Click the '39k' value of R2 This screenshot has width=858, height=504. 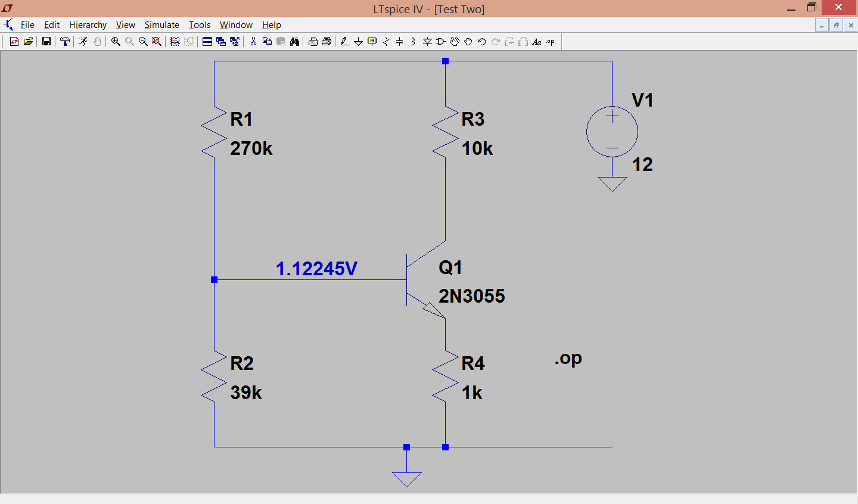pos(246,393)
